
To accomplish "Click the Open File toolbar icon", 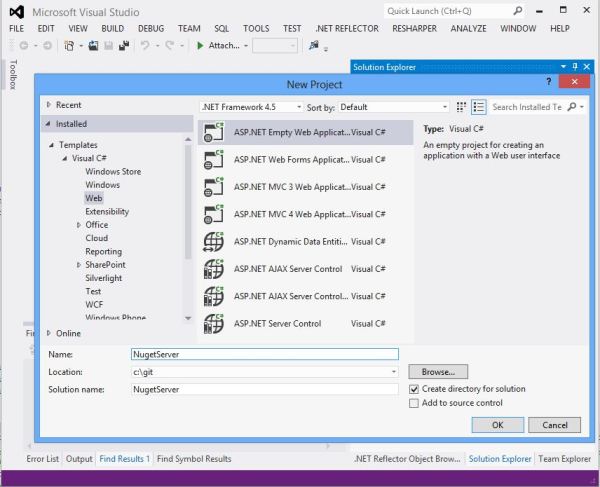I will (93, 46).
